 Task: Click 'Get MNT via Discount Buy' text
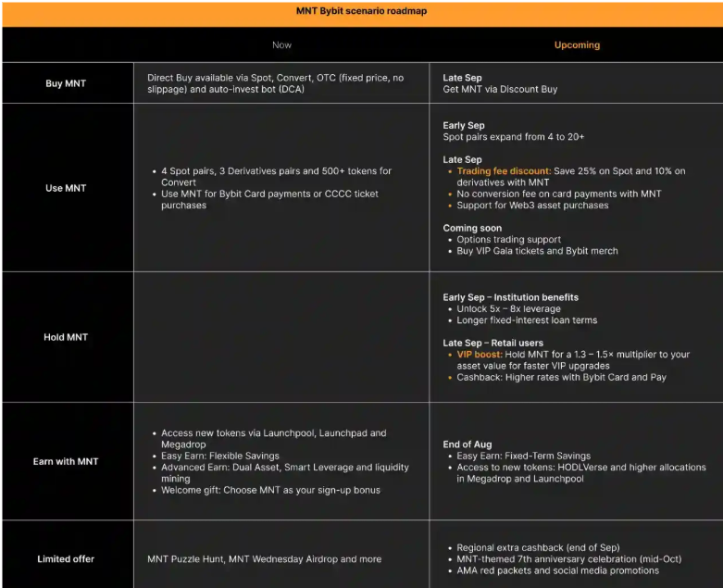(500, 89)
